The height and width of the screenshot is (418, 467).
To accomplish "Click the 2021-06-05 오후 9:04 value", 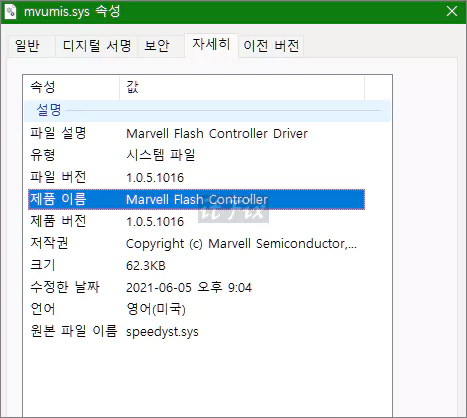I will tap(189, 287).
